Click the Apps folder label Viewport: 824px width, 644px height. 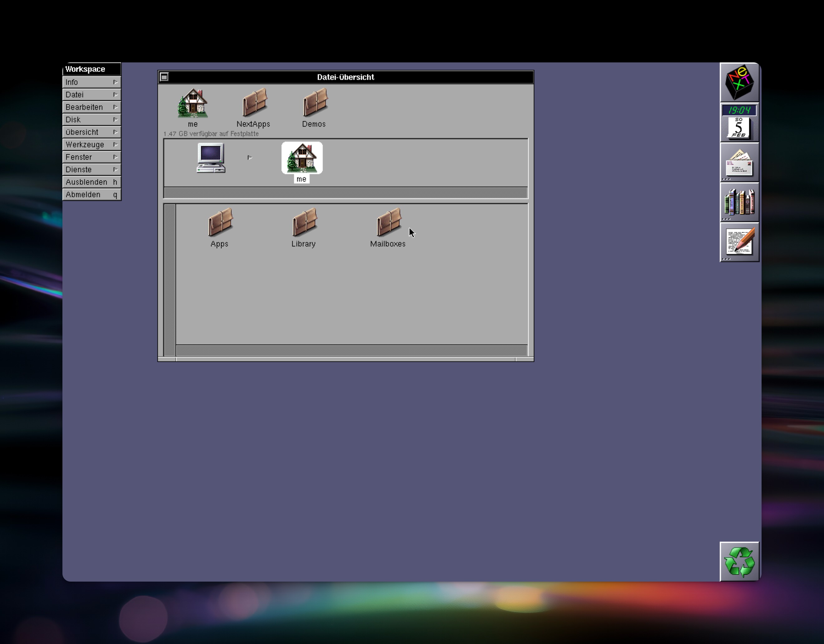(219, 244)
